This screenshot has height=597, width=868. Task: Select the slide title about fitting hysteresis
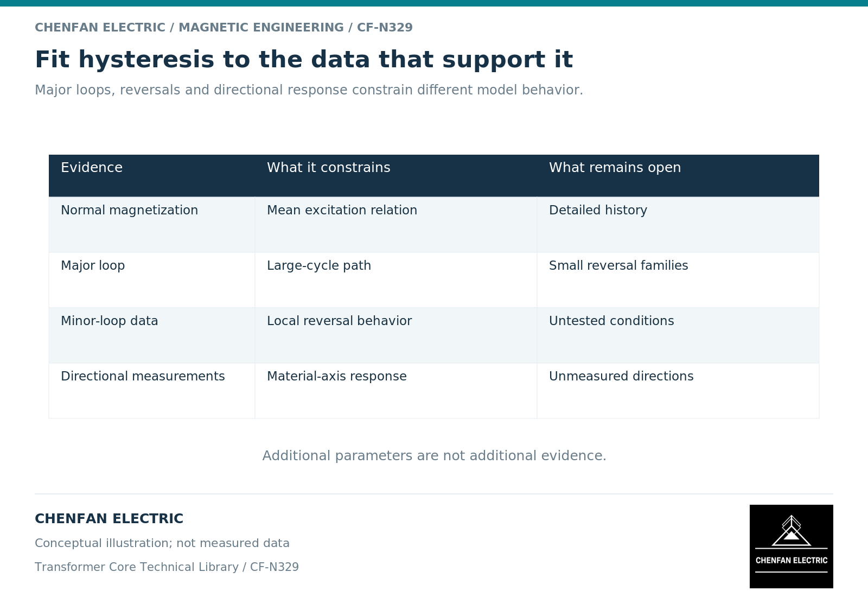pyautogui.click(x=304, y=60)
